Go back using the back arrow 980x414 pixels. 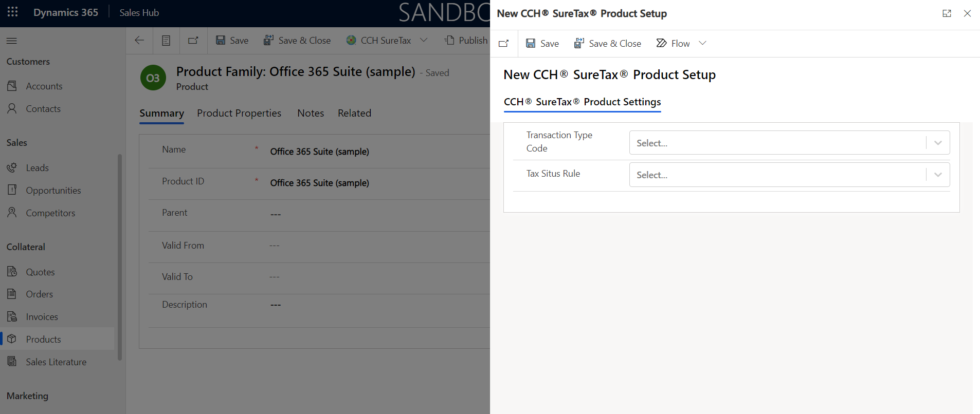tap(139, 40)
